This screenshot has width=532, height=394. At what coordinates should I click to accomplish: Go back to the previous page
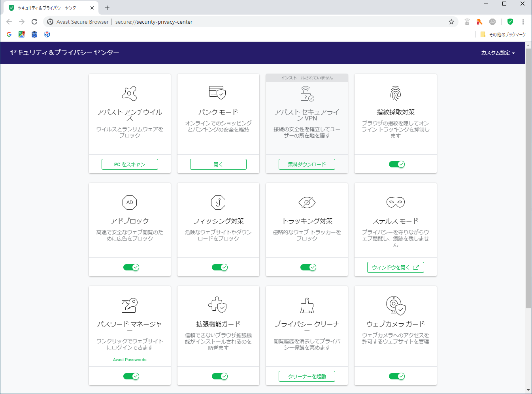(9, 22)
